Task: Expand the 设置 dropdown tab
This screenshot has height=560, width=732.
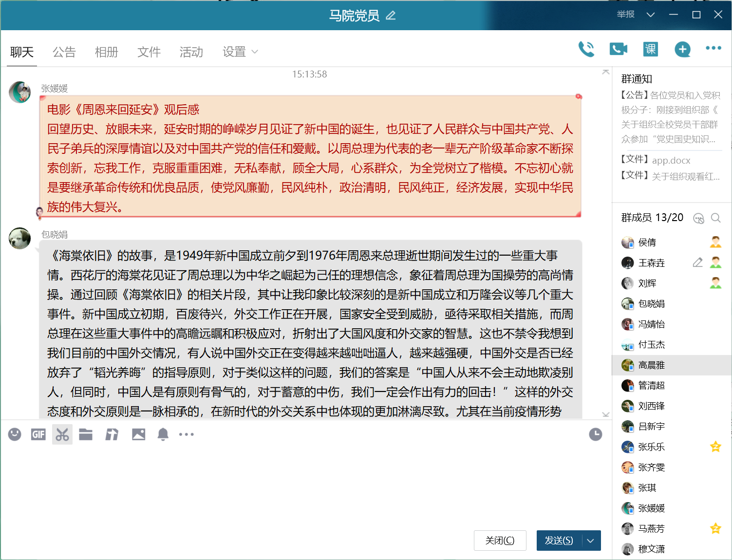Action: [x=240, y=52]
